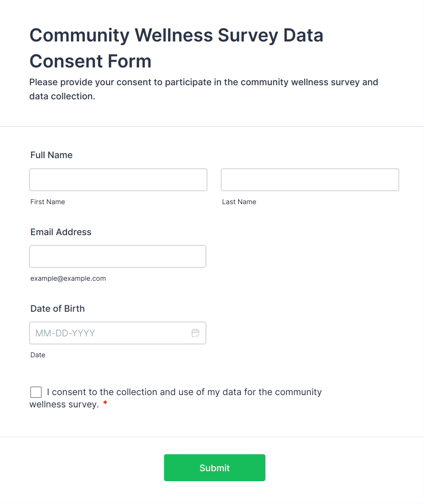The height and width of the screenshot is (504, 424).
Task: Click the First Name sublabel
Action: coord(47,202)
